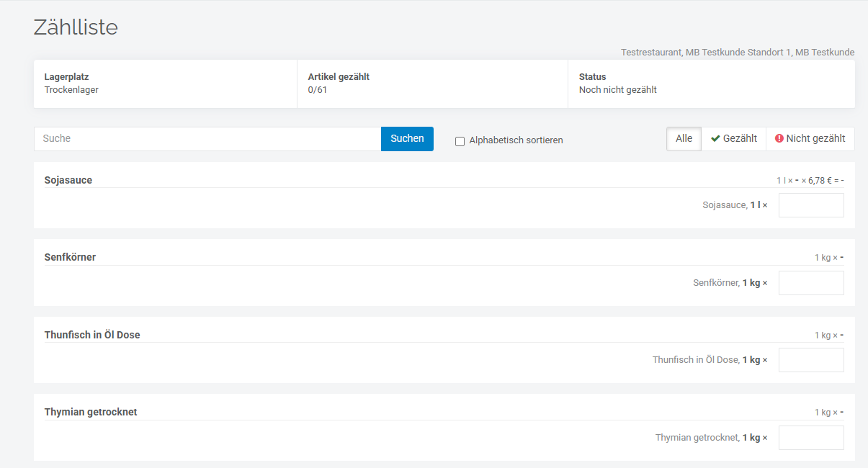Focus the Suche search field
The image size is (868, 468).
(x=207, y=139)
